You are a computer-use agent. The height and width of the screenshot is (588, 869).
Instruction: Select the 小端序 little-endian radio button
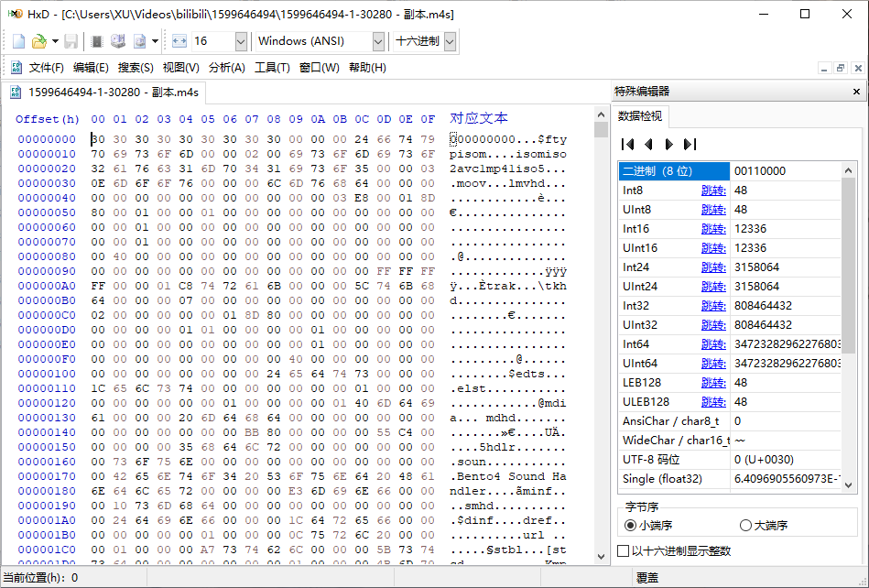(x=630, y=525)
